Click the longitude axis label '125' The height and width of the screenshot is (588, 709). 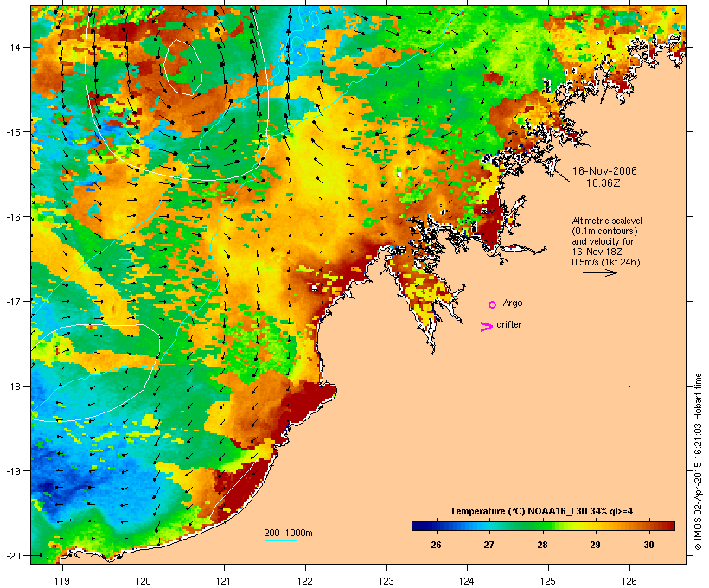click(548, 581)
